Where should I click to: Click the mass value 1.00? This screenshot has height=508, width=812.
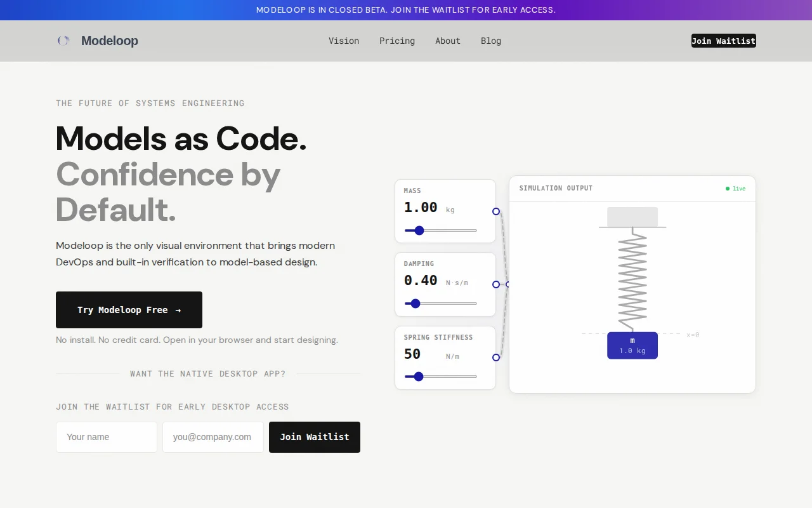(x=421, y=207)
